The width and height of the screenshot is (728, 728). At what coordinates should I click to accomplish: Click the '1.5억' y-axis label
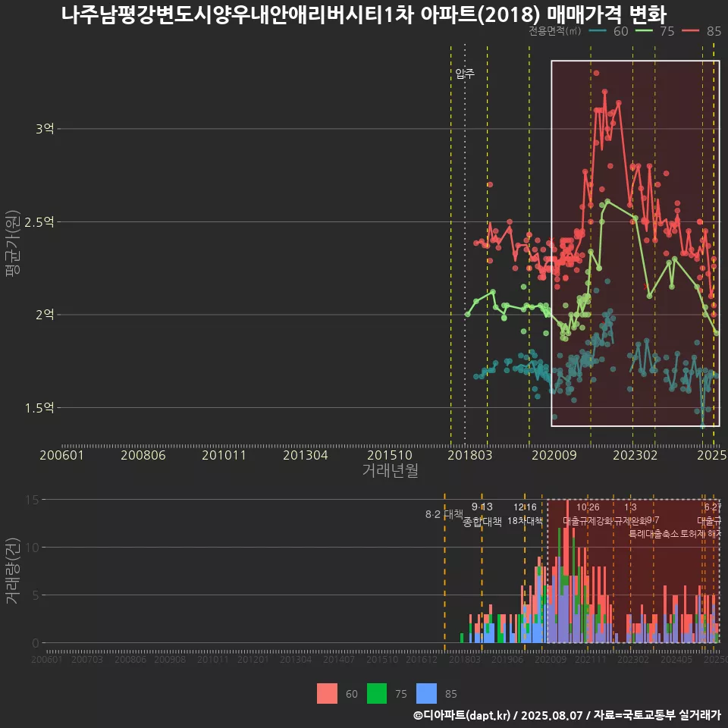click(x=39, y=408)
